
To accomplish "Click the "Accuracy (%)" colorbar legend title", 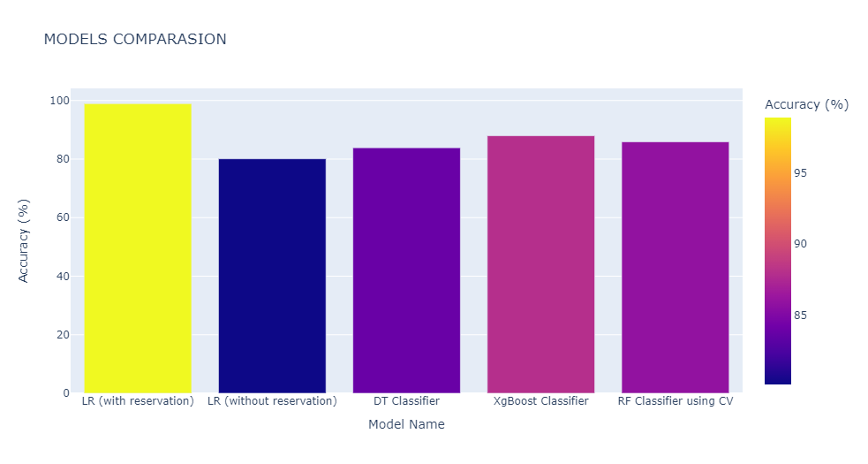I will [806, 104].
